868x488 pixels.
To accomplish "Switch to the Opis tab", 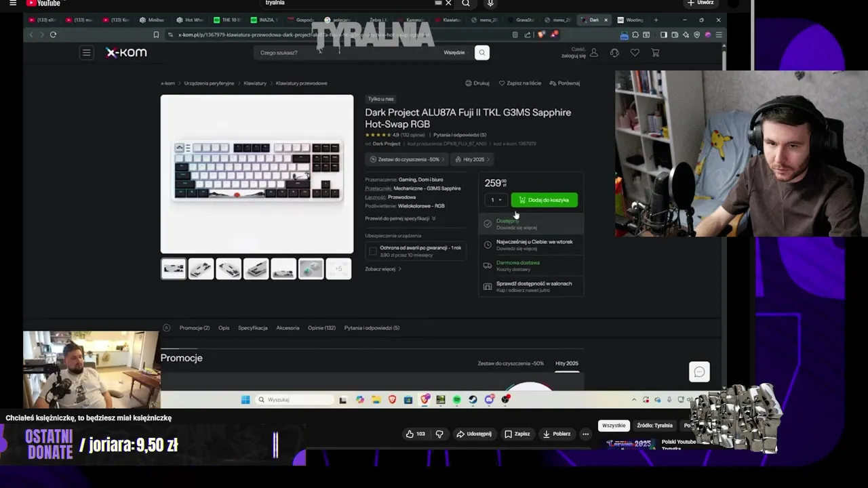I will (x=224, y=328).
